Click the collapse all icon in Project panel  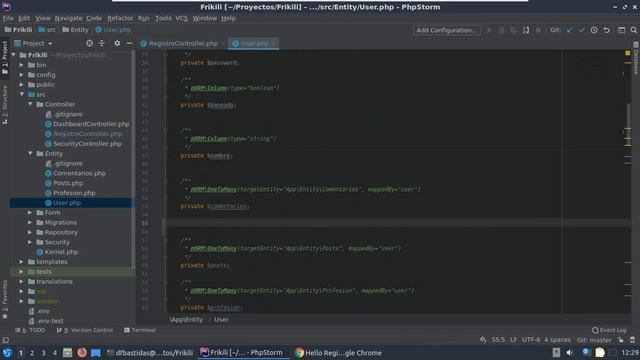(x=102, y=43)
